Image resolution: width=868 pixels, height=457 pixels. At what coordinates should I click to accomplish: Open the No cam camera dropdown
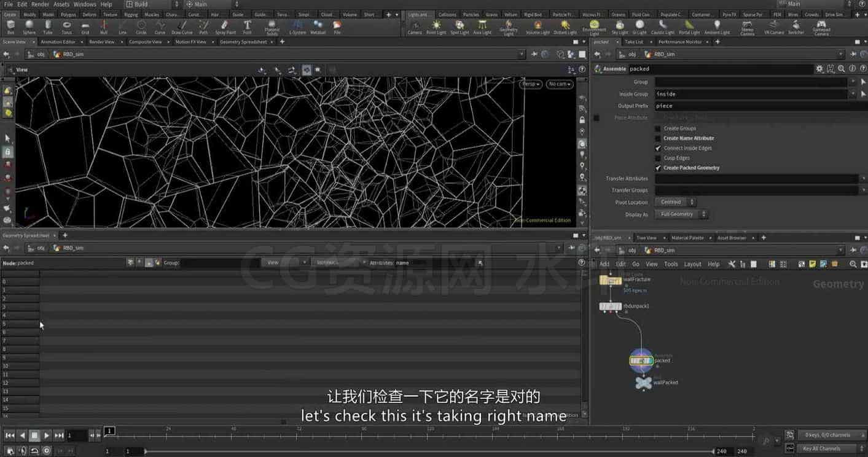(x=560, y=84)
